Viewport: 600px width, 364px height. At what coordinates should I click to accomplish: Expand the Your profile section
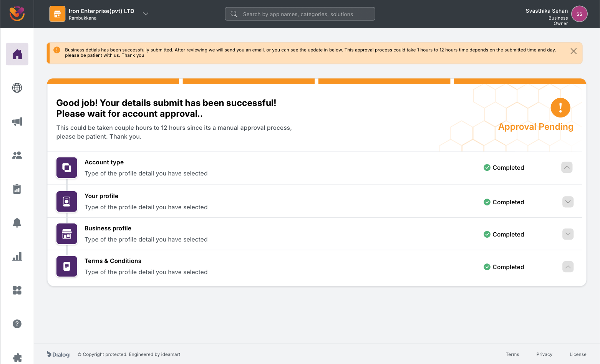coord(568,202)
